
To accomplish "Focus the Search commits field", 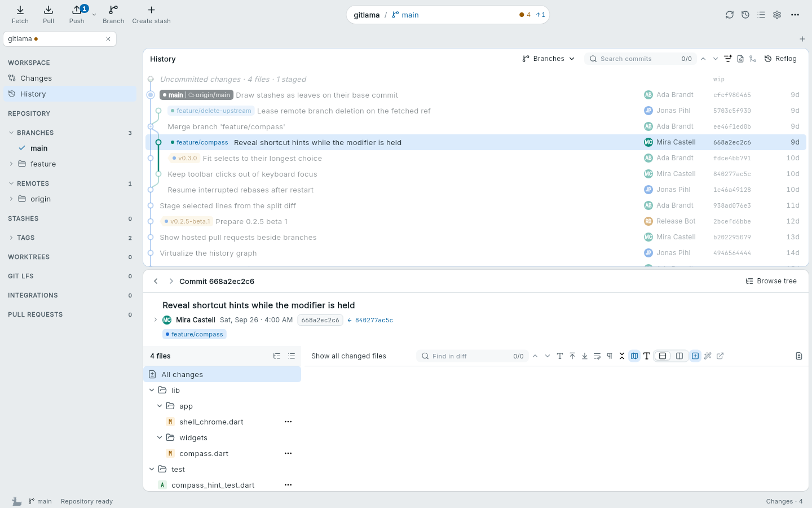I will 641,59.
